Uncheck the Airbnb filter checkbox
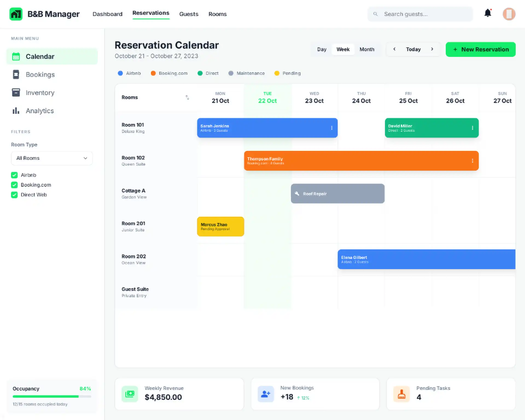 tap(14, 175)
